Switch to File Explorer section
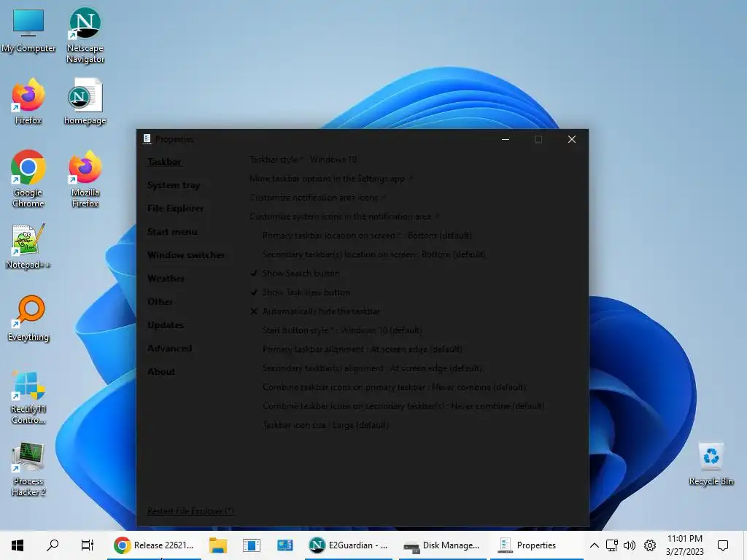The image size is (747, 560). click(x=175, y=209)
